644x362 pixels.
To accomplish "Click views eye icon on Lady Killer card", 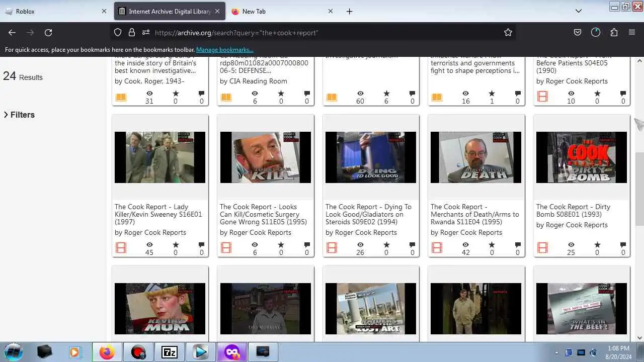I will (149, 245).
